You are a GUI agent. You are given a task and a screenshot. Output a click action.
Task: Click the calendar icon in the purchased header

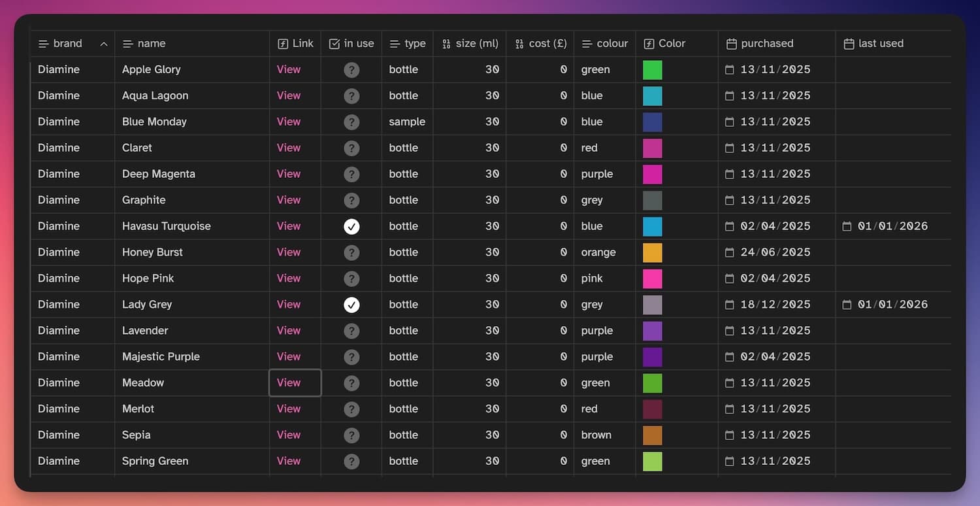click(x=731, y=44)
